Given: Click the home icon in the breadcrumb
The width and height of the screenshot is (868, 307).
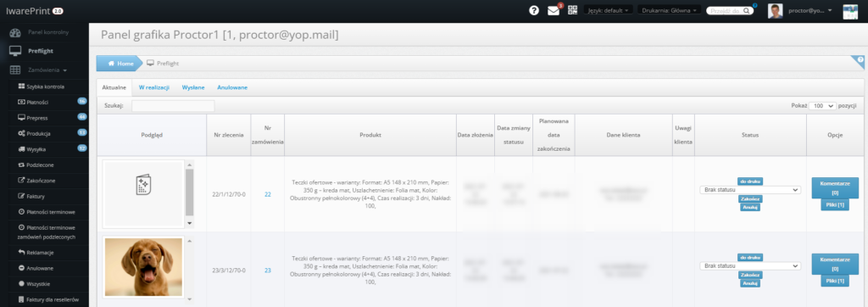Looking at the screenshot, I should click(111, 64).
